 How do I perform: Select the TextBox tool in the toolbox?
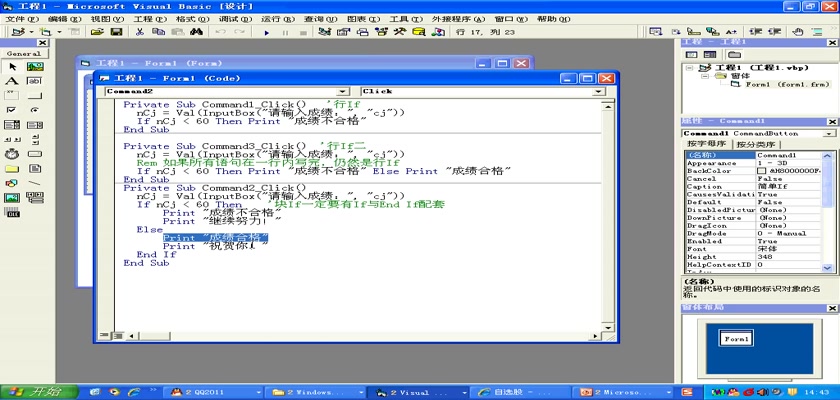pos(34,80)
